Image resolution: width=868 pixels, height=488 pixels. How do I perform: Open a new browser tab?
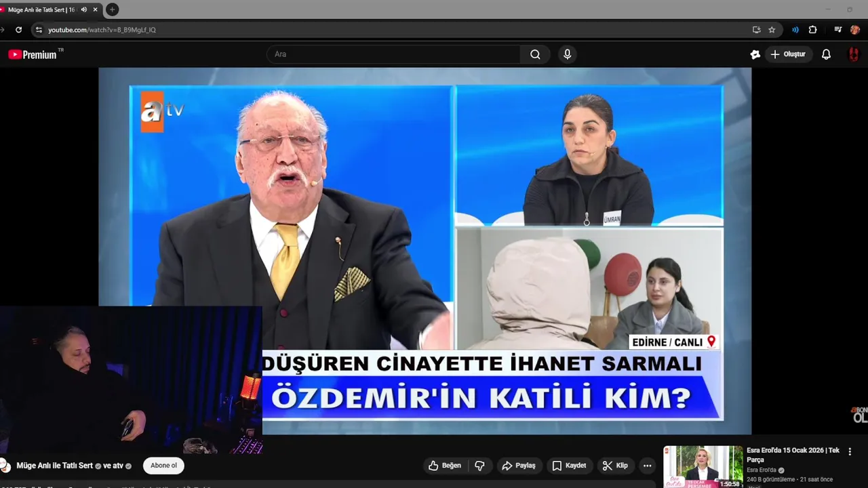(x=113, y=9)
